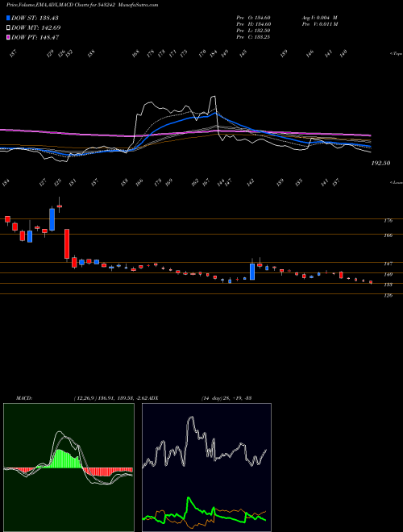Image resolution: width=403 pixels, height=532 pixels.
Task: Click the tall blue candlestick rising above 176
Action: 52,219
